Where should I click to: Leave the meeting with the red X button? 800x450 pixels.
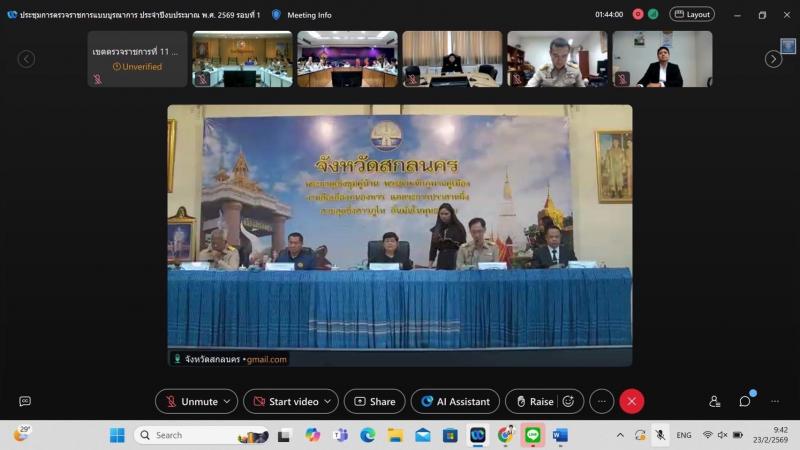(632, 402)
